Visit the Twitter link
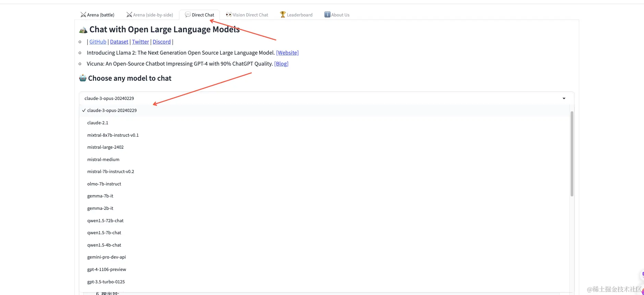 pyautogui.click(x=141, y=42)
